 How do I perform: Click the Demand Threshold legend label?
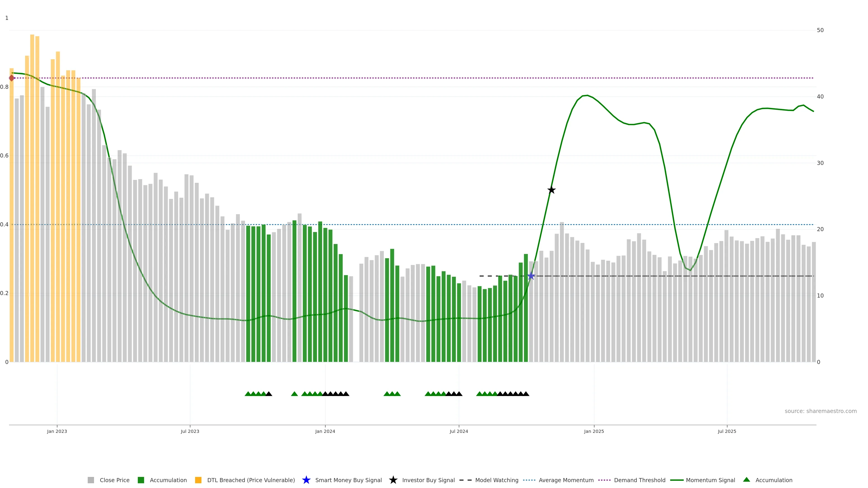pyautogui.click(x=639, y=480)
